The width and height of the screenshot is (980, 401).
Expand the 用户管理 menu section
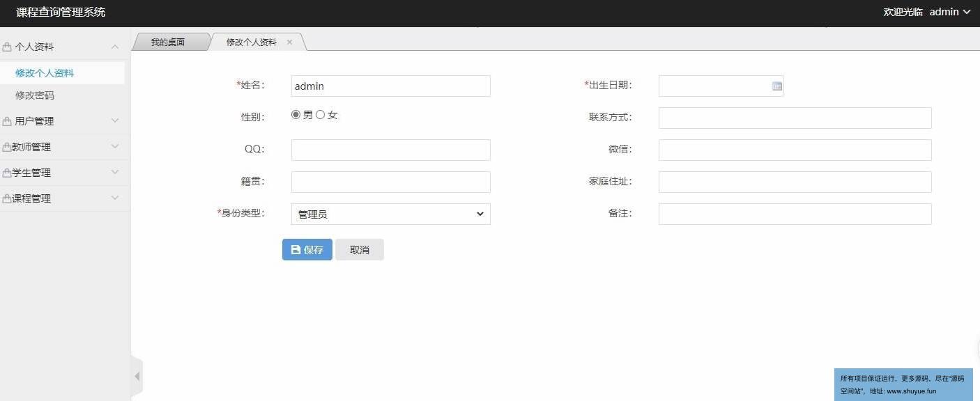[115, 120]
